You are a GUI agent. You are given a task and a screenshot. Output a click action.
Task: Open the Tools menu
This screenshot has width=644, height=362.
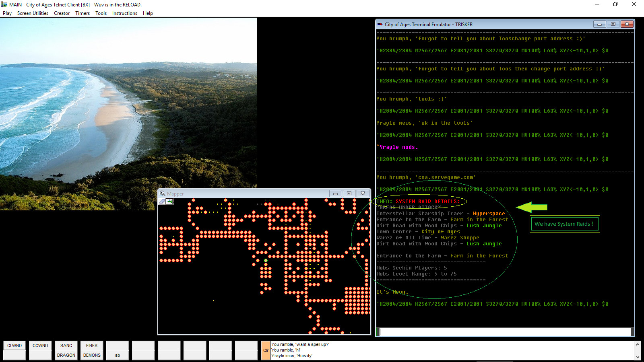click(x=101, y=13)
